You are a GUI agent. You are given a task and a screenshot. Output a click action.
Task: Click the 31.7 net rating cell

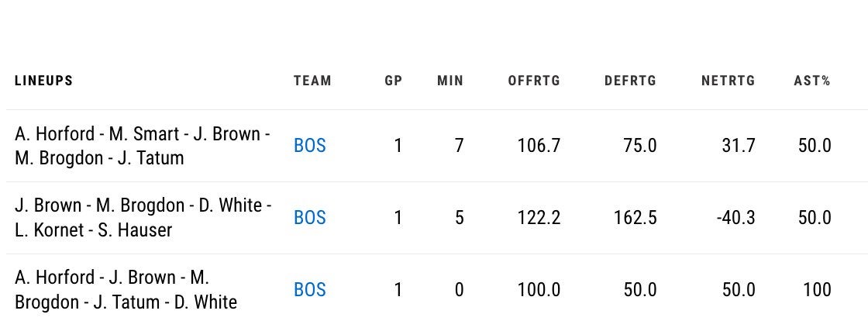coord(739,146)
